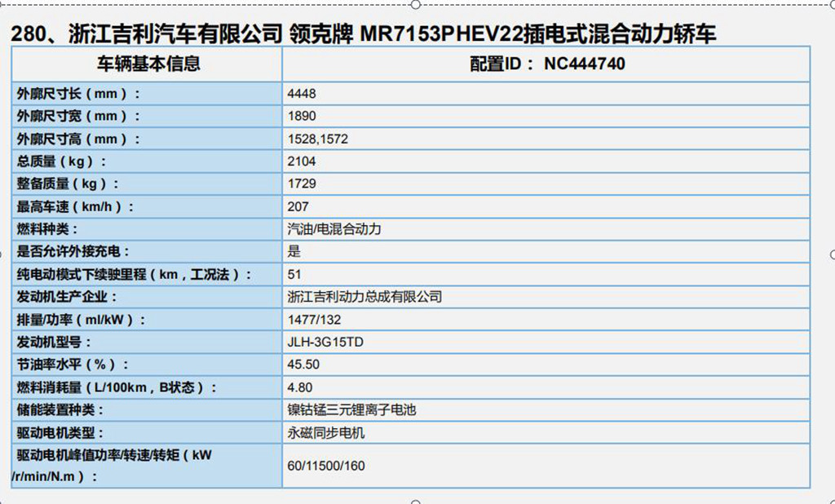Click the height value 1528,1572
This screenshot has width=835, height=504.
point(318,139)
